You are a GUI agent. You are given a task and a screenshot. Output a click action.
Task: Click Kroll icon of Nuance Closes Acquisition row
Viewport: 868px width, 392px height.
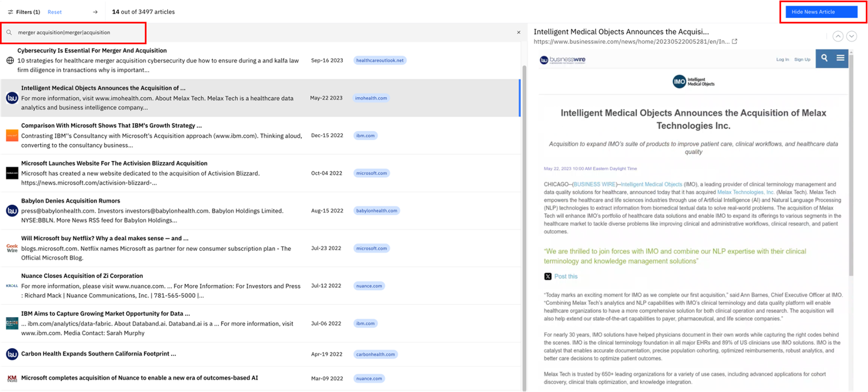click(12, 285)
